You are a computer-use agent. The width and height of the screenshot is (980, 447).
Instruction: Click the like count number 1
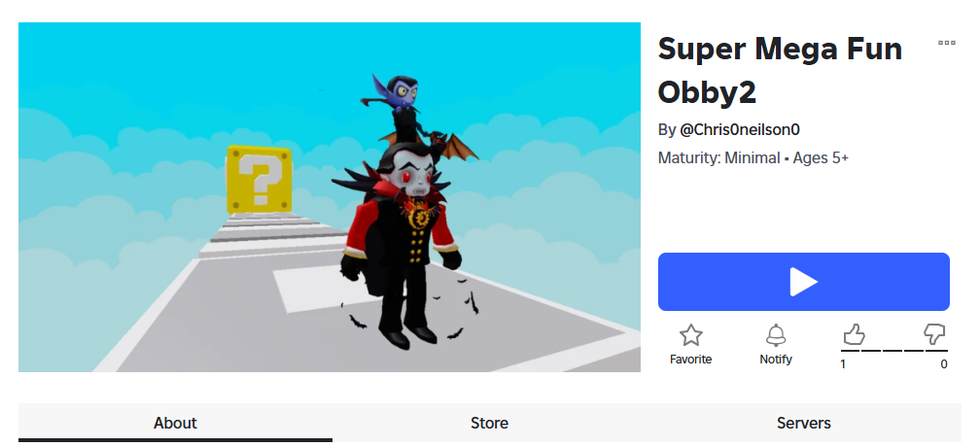843,364
